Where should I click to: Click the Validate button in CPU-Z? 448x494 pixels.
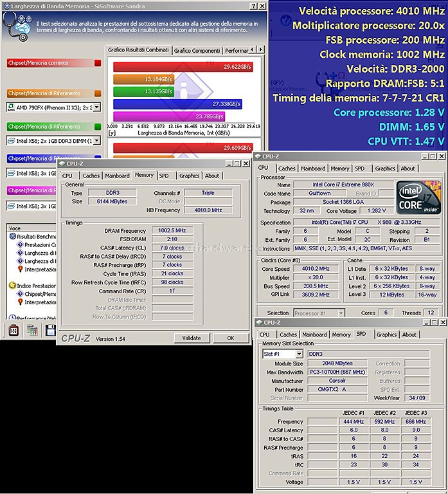pos(192,338)
